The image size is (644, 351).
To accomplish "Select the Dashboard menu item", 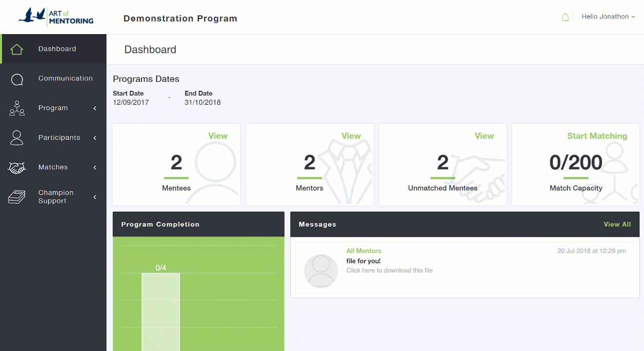I will (x=57, y=49).
